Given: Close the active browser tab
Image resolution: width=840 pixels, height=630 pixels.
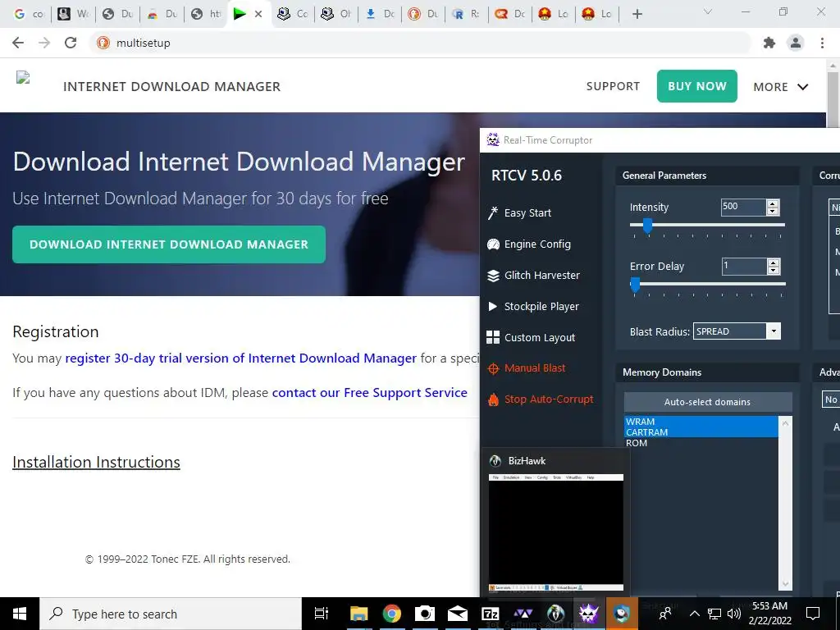Looking at the screenshot, I should pos(258,14).
